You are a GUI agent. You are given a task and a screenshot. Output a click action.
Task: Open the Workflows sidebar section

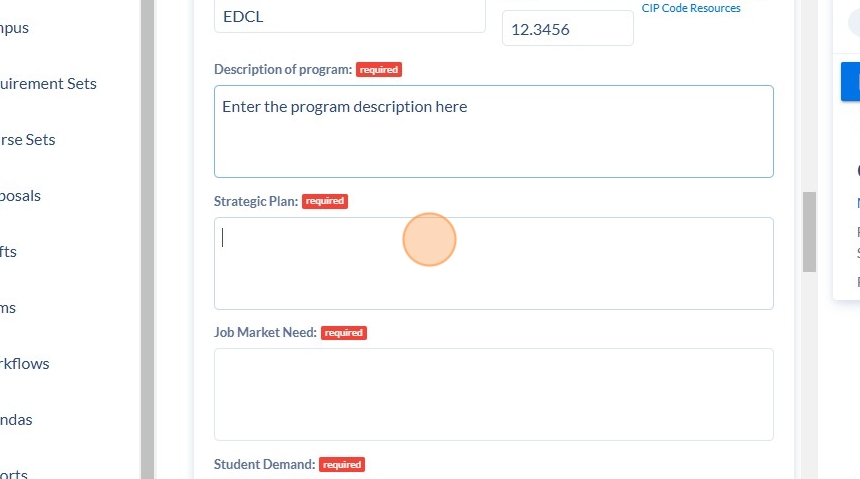coord(25,364)
